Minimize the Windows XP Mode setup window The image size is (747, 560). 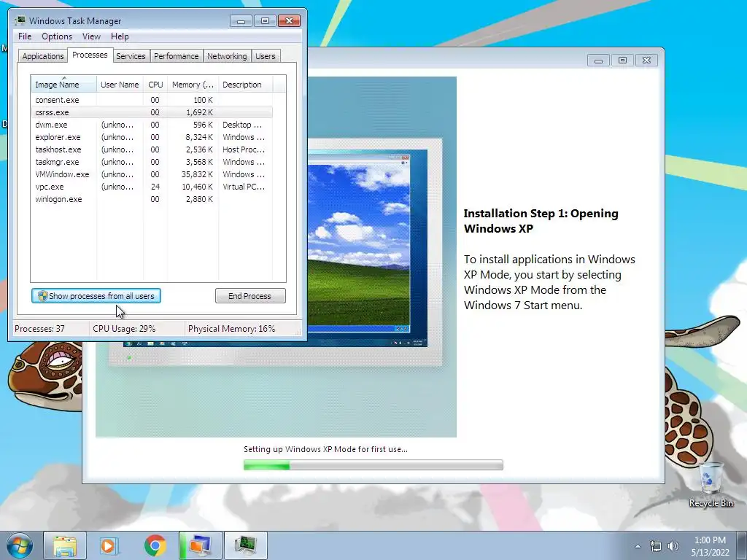[598, 61]
